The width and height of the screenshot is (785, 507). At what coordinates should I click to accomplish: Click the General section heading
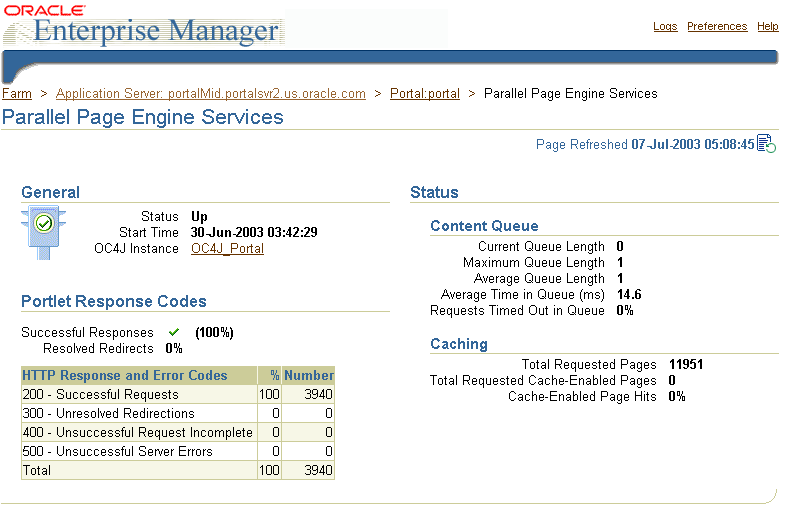click(50, 192)
